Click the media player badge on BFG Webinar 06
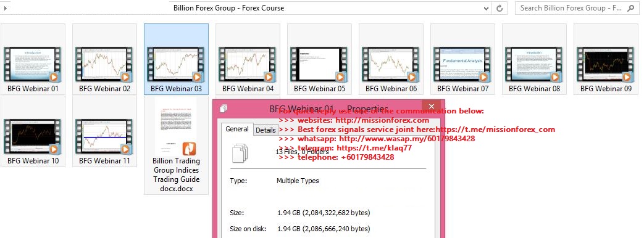This screenshot has height=238, width=644. tap(412, 76)
